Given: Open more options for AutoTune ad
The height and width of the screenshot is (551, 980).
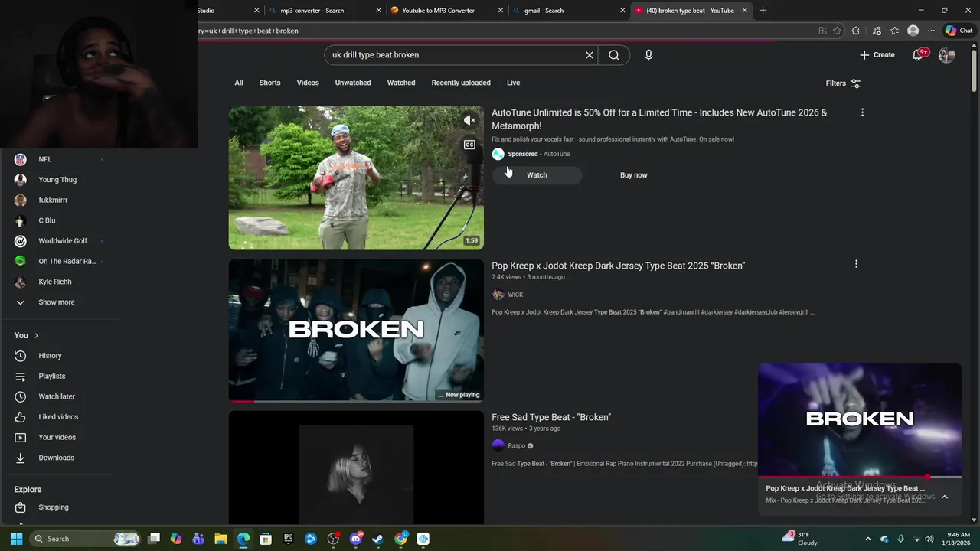Looking at the screenshot, I should click(862, 112).
